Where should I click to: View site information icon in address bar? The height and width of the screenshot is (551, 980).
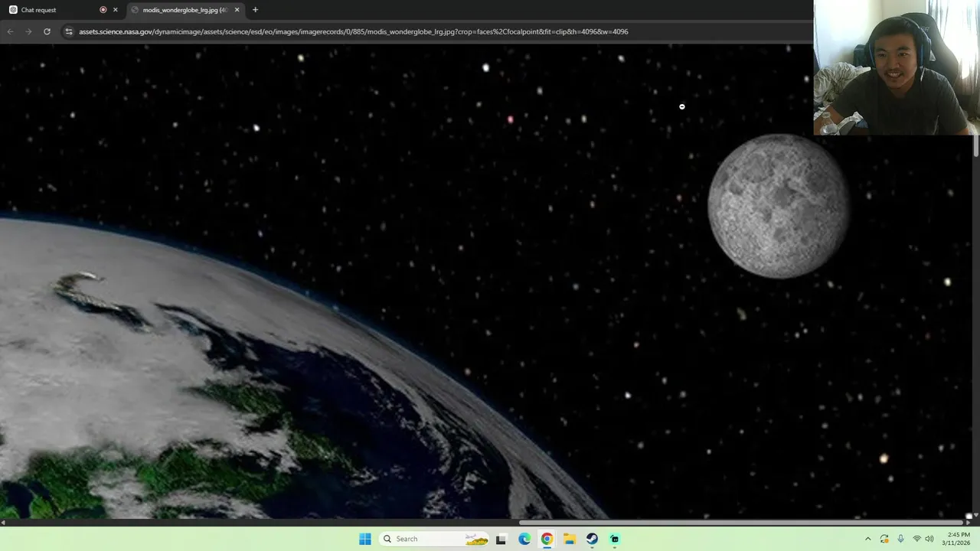(x=68, y=31)
